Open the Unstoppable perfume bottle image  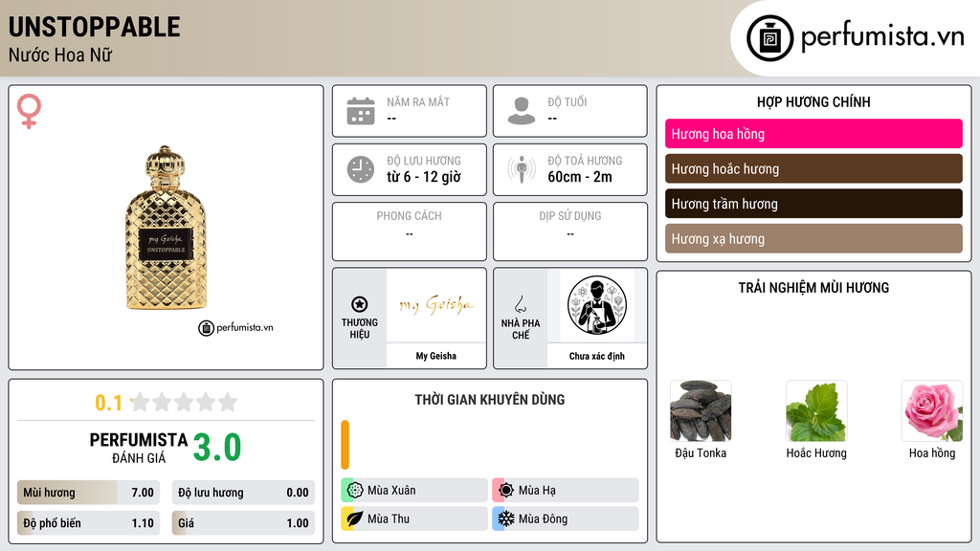[x=166, y=228]
